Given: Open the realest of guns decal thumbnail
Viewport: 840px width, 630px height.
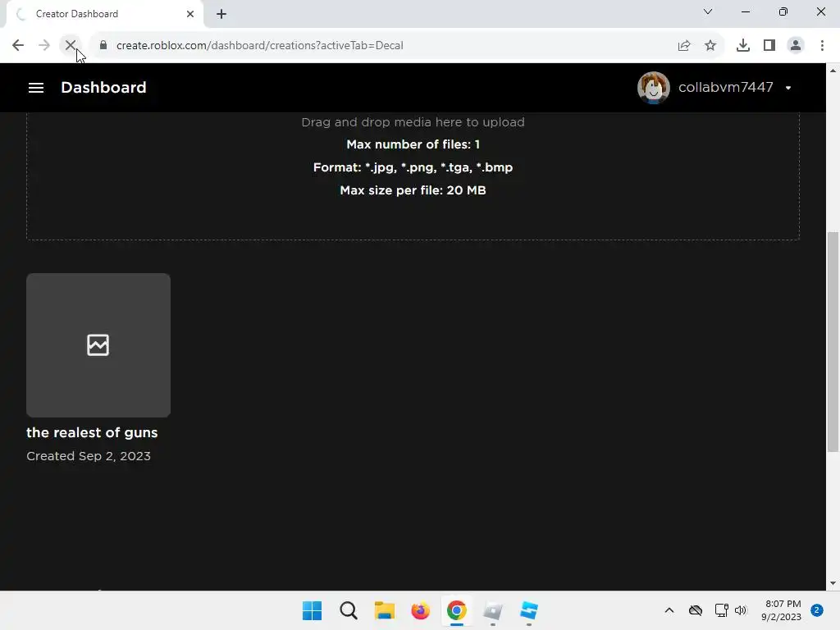Looking at the screenshot, I should (98, 345).
